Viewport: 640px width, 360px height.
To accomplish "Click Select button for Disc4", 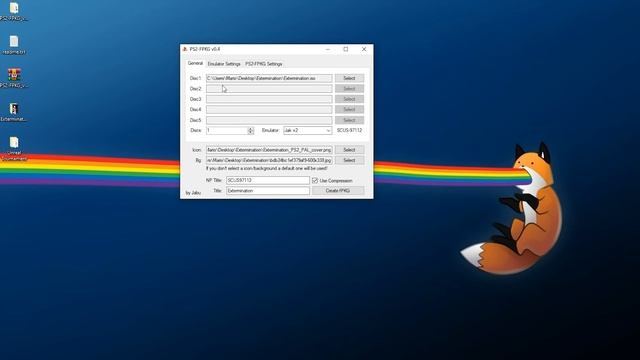I will tap(349, 109).
